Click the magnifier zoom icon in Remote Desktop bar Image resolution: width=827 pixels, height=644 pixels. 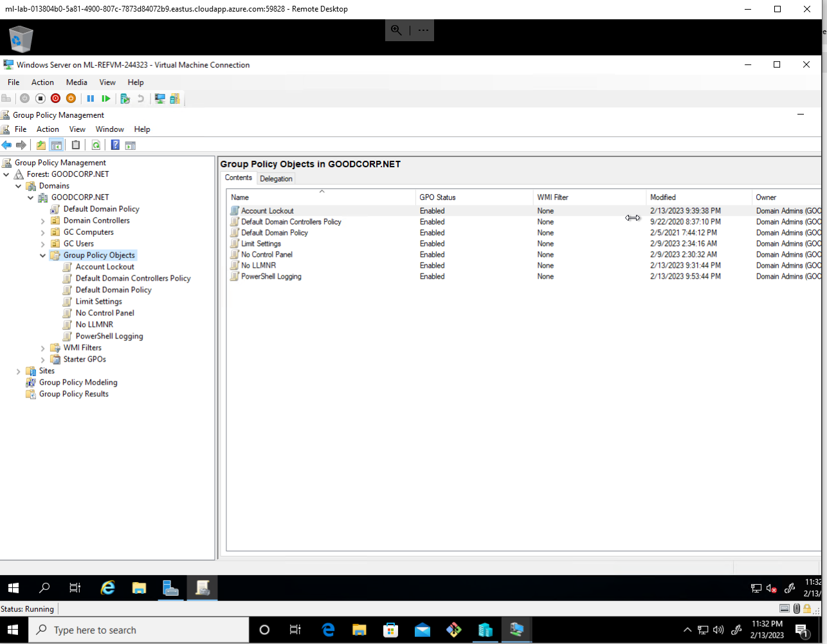click(x=397, y=30)
